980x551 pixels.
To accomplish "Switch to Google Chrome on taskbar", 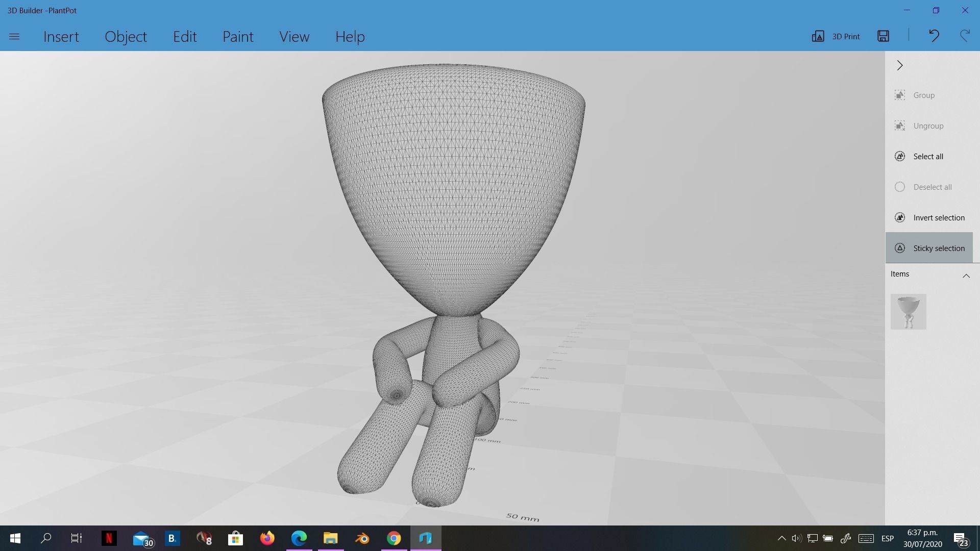I will 394,538.
